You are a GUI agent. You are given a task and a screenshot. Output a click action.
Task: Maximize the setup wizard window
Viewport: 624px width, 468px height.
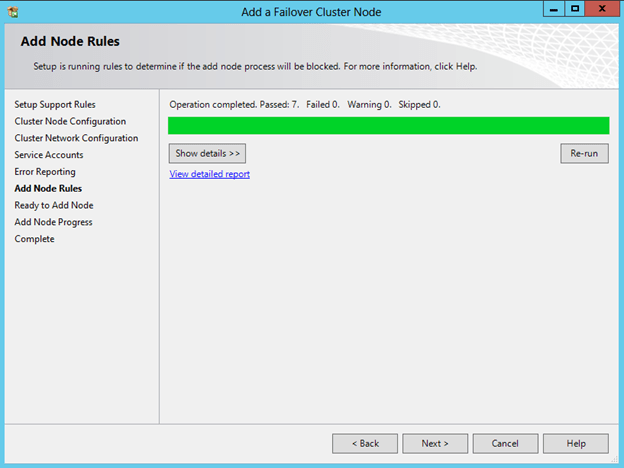pyautogui.click(x=575, y=8)
